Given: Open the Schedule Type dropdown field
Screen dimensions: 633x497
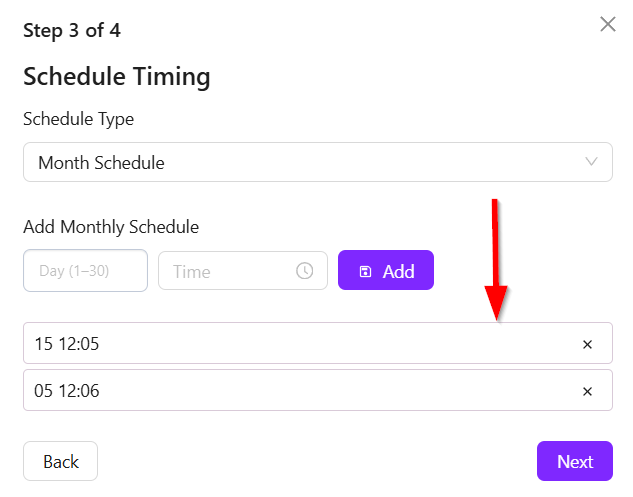Looking at the screenshot, I should click(317, 162).
